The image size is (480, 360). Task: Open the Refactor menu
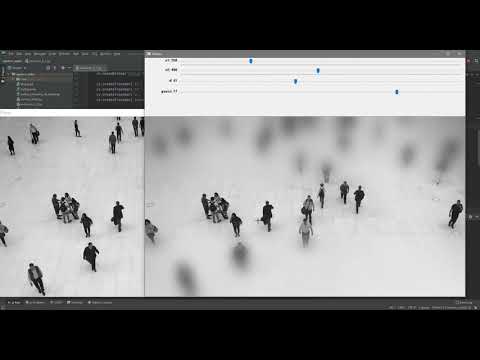[64, 54]
